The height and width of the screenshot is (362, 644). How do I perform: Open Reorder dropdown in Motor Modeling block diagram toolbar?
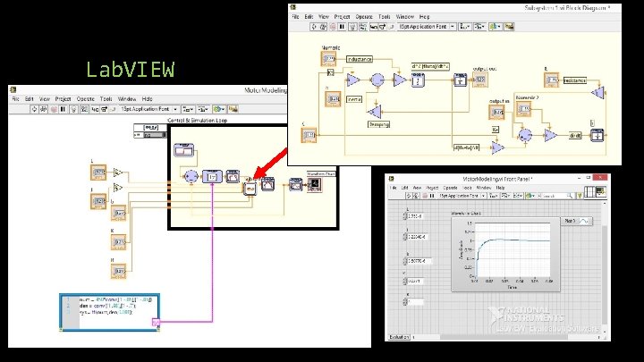[x=218, y=109]
